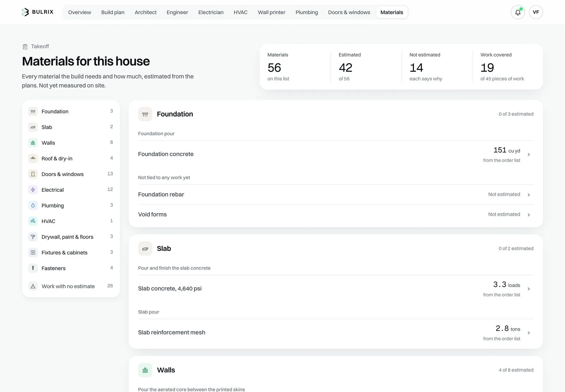The width and height of the screenshot is (565, 392).
Task: Switch to the Overview tab
Action: click(x=79, y=12)
